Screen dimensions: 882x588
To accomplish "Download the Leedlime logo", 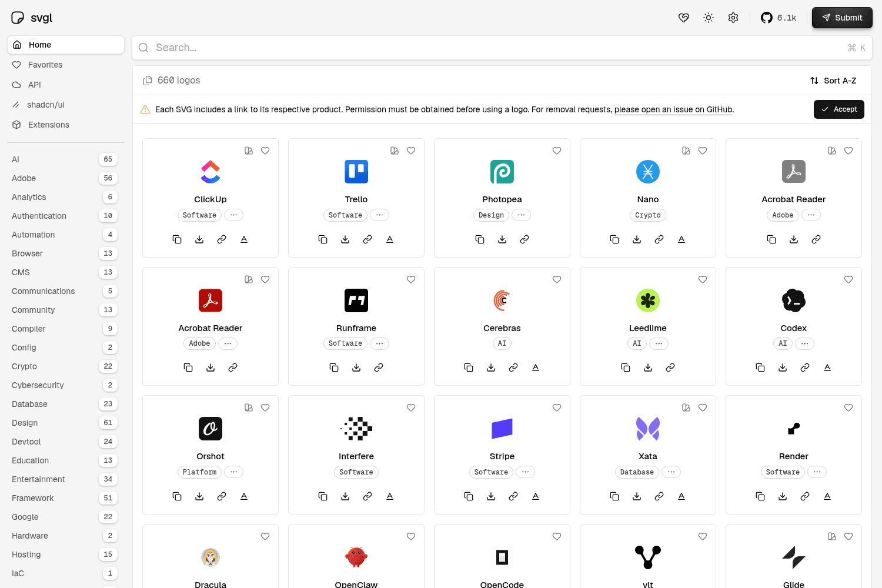I will tap(648, 367).
